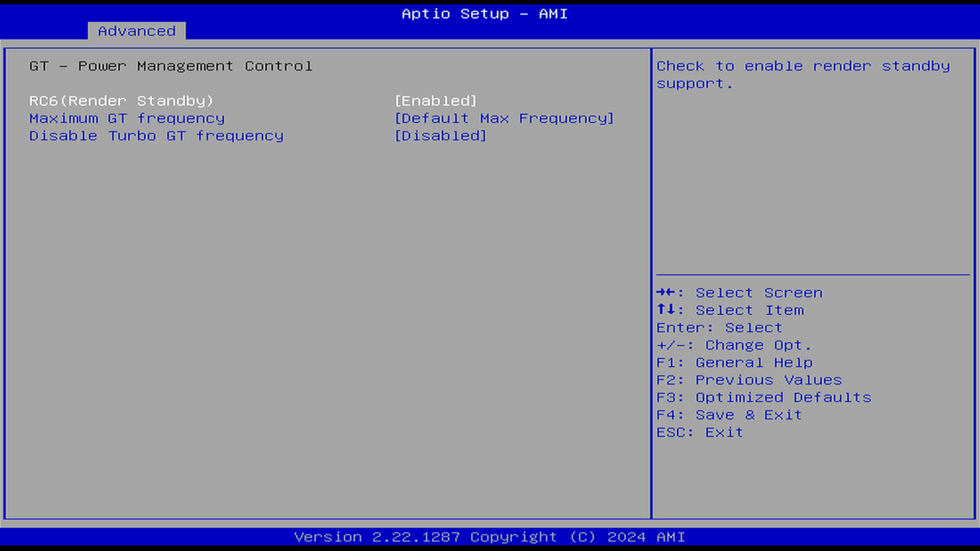Select the Maximum GT frequency label
Viewport: 980px width, 551px height.
coord(127,118)
